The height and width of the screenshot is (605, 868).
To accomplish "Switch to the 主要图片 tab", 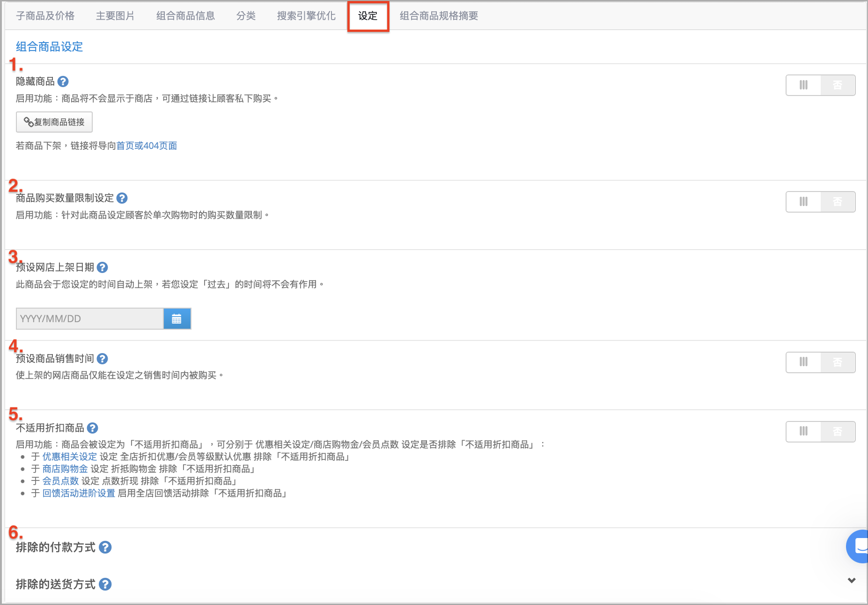I will pos(115,16).
